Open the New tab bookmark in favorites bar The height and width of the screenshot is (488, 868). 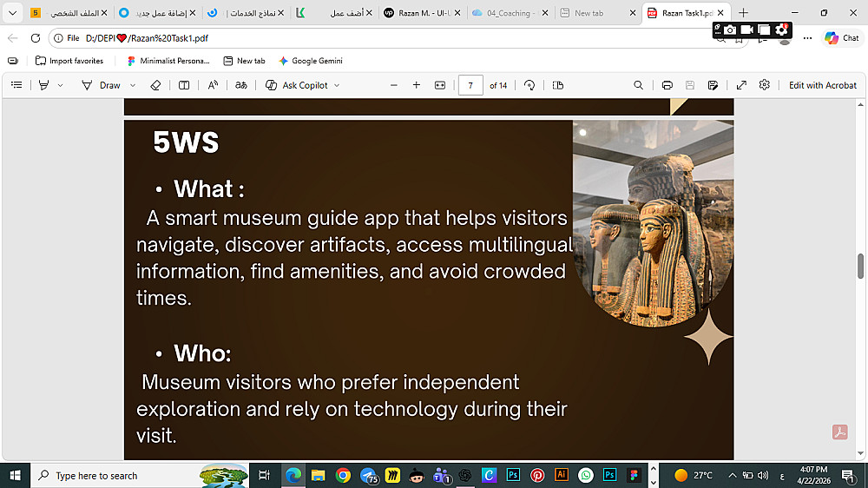244,61
